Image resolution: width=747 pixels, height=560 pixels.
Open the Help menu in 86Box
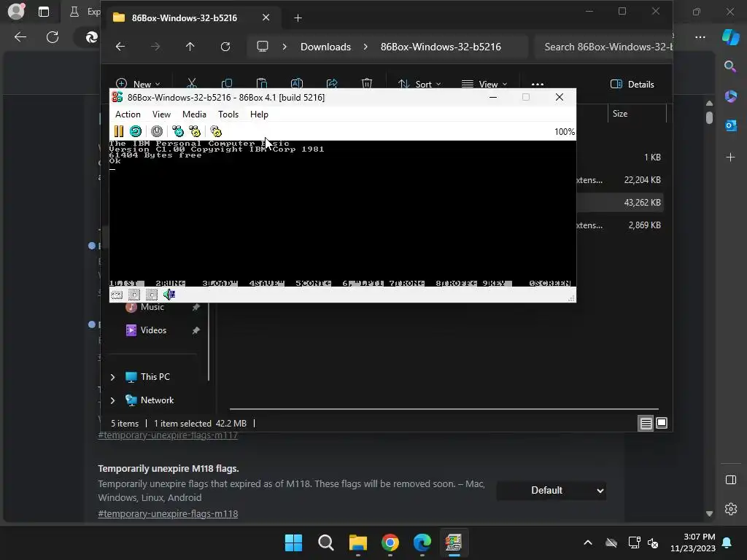tap(259, 114)
